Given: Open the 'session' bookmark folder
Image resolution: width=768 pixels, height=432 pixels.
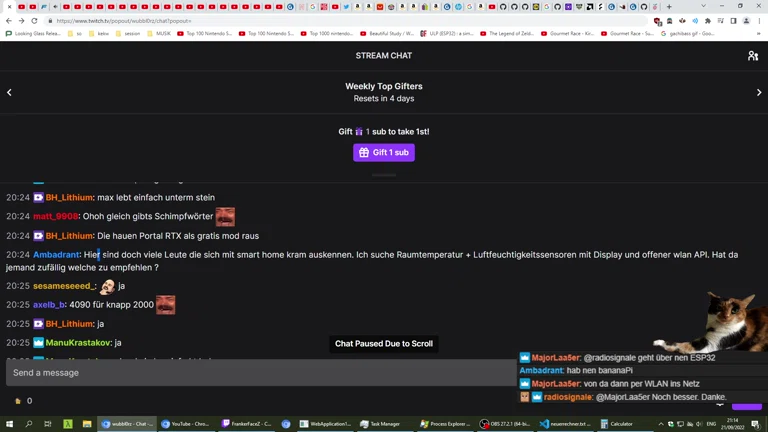Looking at the screenshot, I should 128,34.
